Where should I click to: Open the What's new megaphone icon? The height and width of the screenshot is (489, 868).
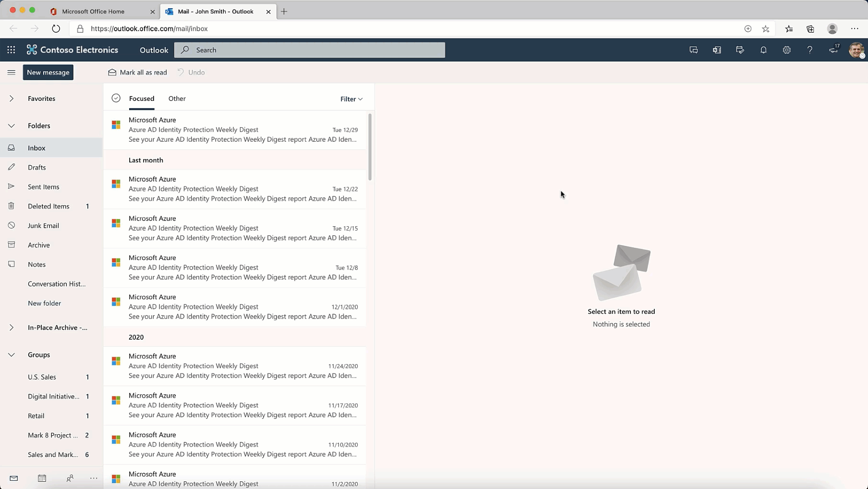(834, 49)
